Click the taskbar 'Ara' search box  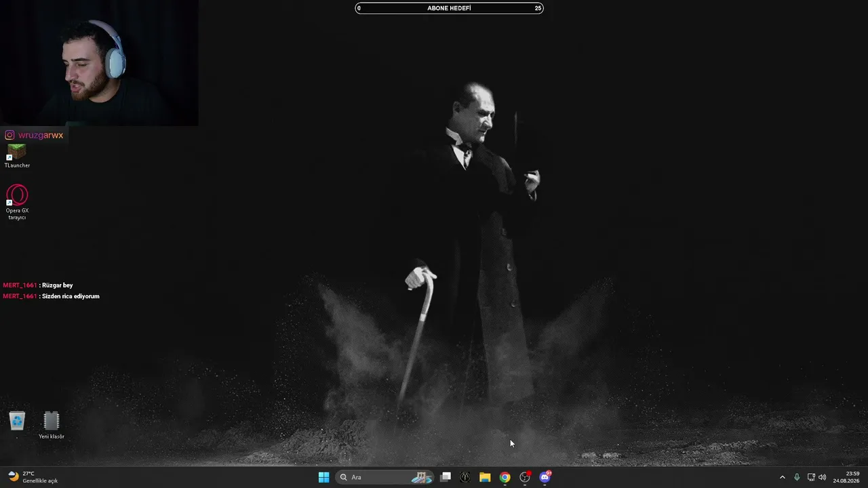pyautogui.click(x=385, y=477)
